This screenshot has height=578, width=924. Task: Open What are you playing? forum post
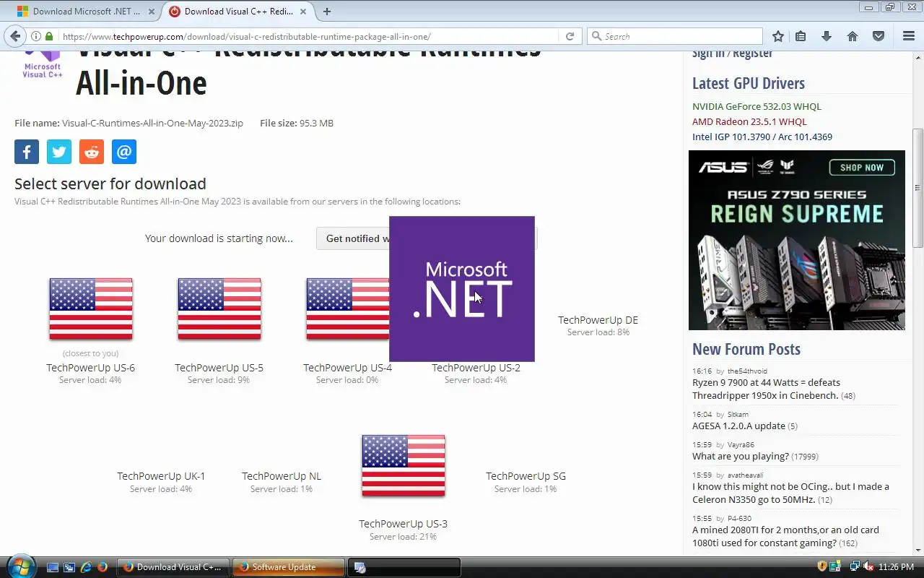click(x=740, y=456)
